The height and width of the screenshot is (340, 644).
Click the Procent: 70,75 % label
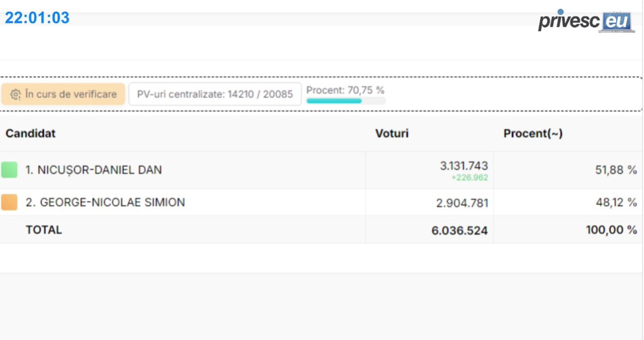345,90
